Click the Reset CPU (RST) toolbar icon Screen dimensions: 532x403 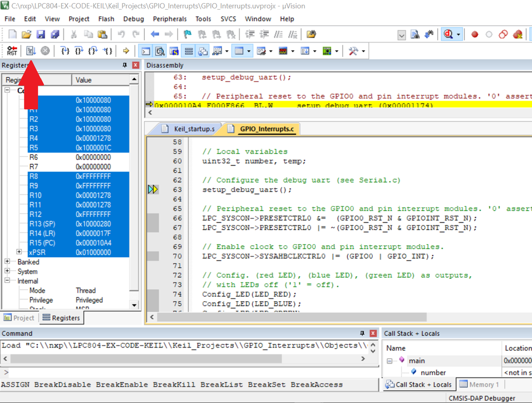[x=12, y=51]
